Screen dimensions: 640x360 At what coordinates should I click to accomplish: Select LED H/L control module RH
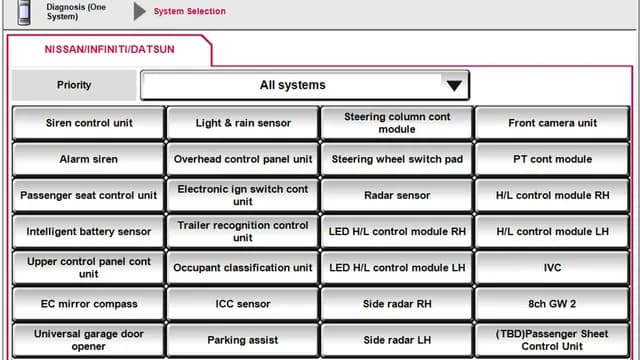coord(397,231)
